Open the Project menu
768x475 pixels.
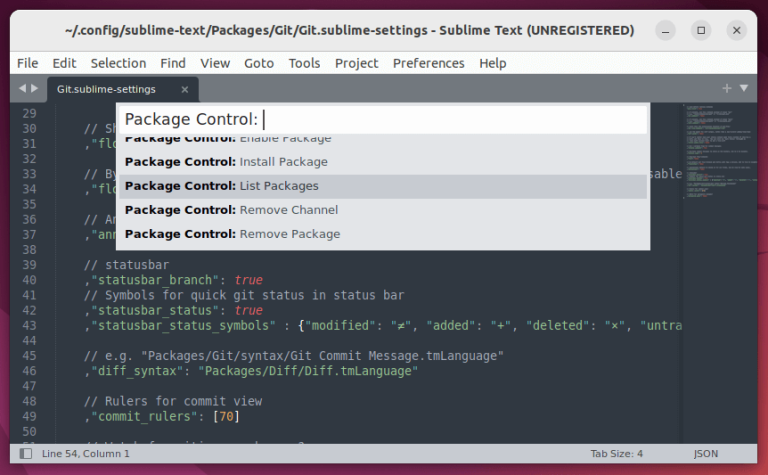click(x=356, y=63)
